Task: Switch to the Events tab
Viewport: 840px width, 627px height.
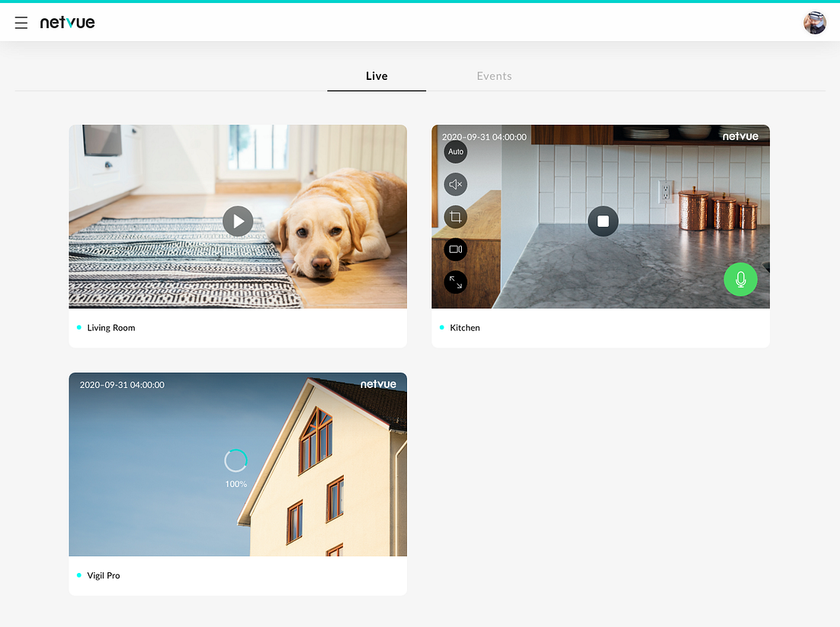Action: click(494, 76)
